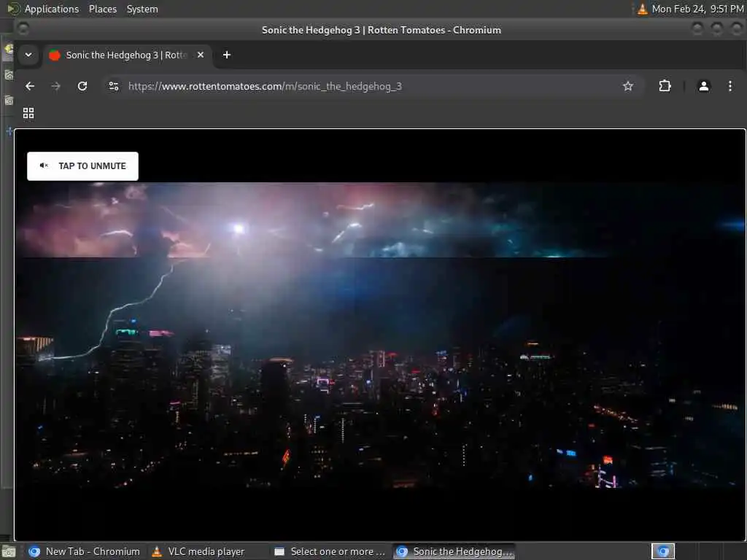Switch to VLC media player taskbar window

[198, 551]
